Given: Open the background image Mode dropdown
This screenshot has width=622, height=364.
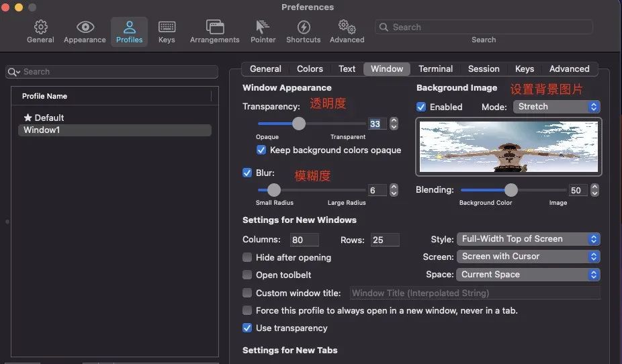Looking at the screenshot, I should [557, 107].
